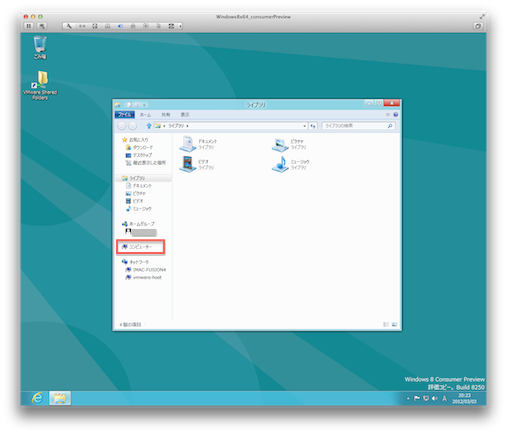This screenshot has width=507, height=434.
Task: Toggle IME input mode A indicator
Action: 444,398
